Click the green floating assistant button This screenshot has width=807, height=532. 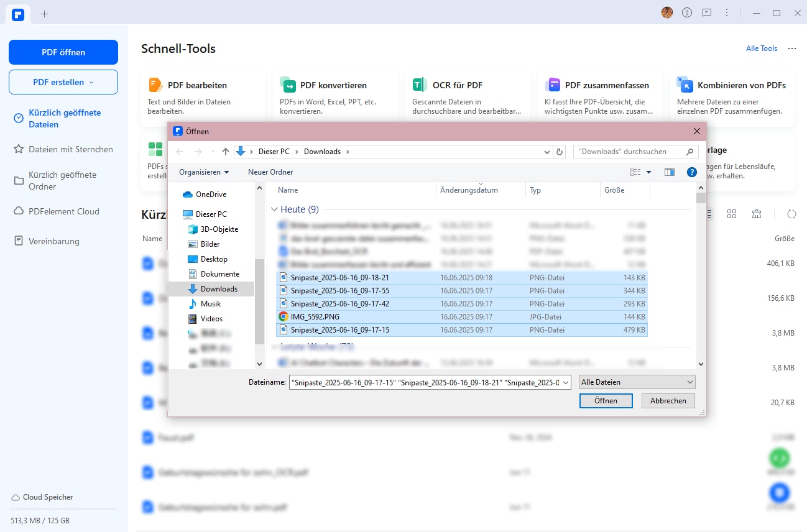click(779, 458)
